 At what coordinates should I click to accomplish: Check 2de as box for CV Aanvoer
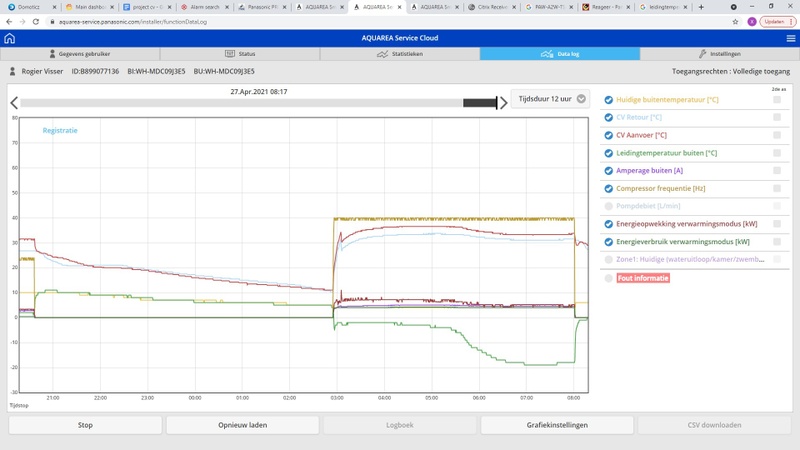click(777, 135)
